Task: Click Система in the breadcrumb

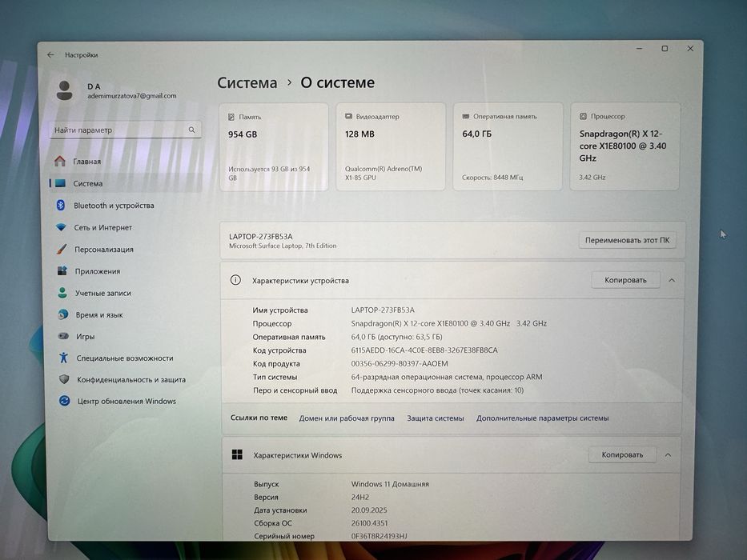Action: (247, 82)
